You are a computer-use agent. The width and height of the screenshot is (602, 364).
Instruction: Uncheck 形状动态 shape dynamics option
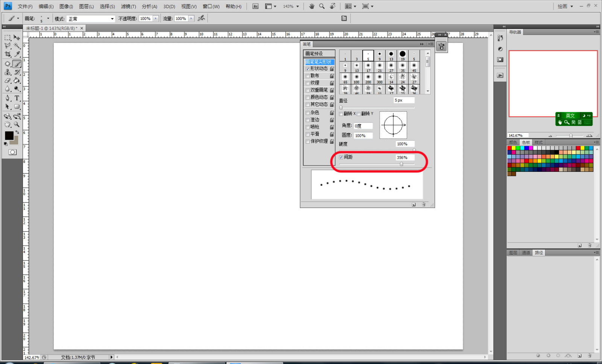(308, 69)
